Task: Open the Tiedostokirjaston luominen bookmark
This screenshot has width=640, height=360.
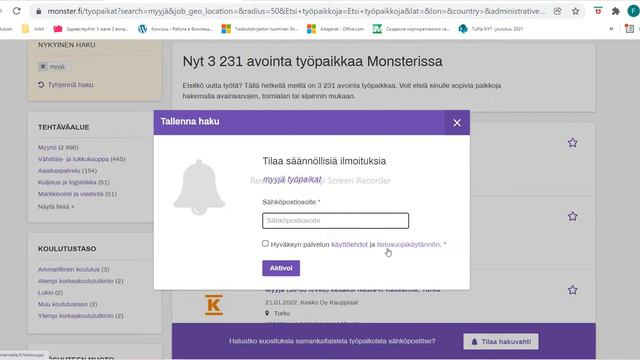Action: point(260,29)
